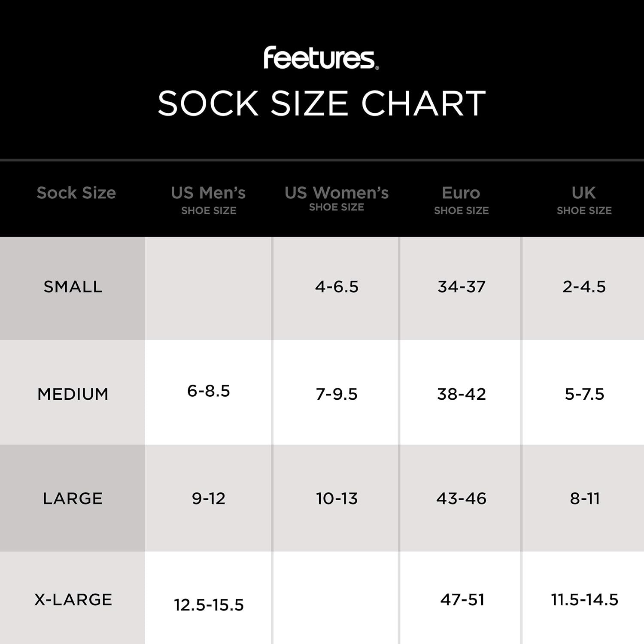This screenshot has height=644, width=644.
Task: Select the LARGE row label
Action: (x=73, y=498)
